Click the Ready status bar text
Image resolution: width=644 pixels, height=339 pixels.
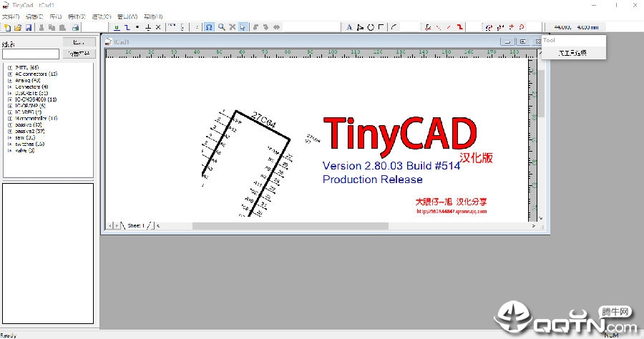pos(8,335)
